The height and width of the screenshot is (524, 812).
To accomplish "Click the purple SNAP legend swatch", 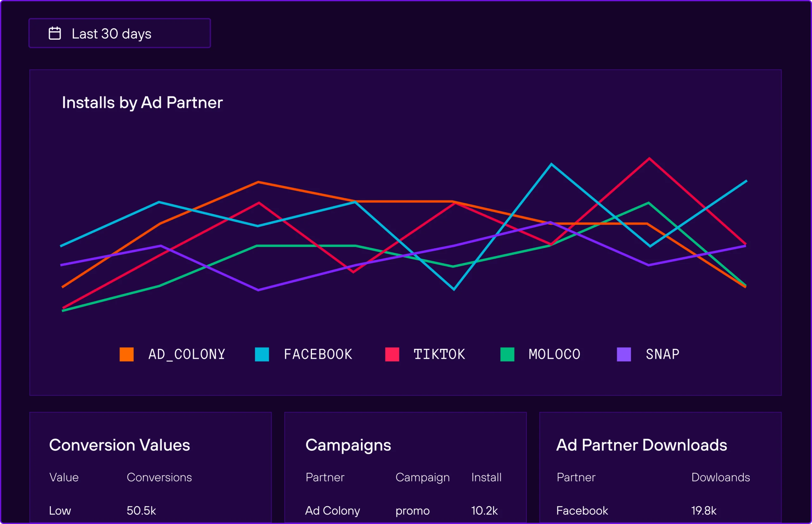I will tap(624, 354).
